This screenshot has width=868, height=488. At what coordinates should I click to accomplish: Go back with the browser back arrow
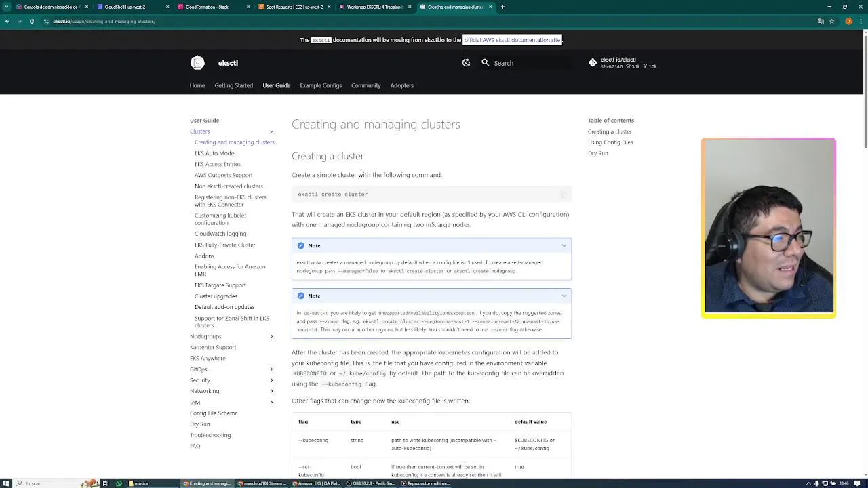pos(7,21)
